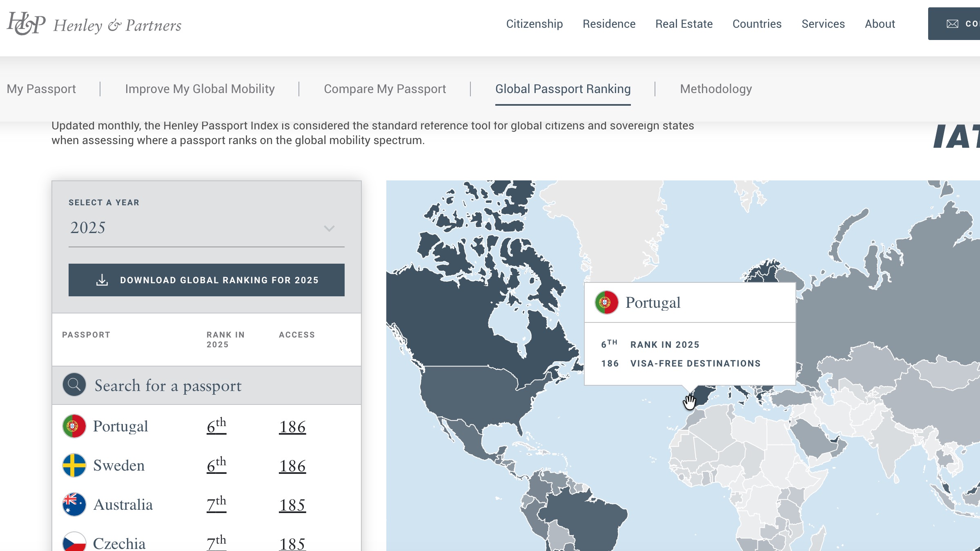Click the Australia flag icon
The image size is (980, 551).
click(x=74, y=504)
